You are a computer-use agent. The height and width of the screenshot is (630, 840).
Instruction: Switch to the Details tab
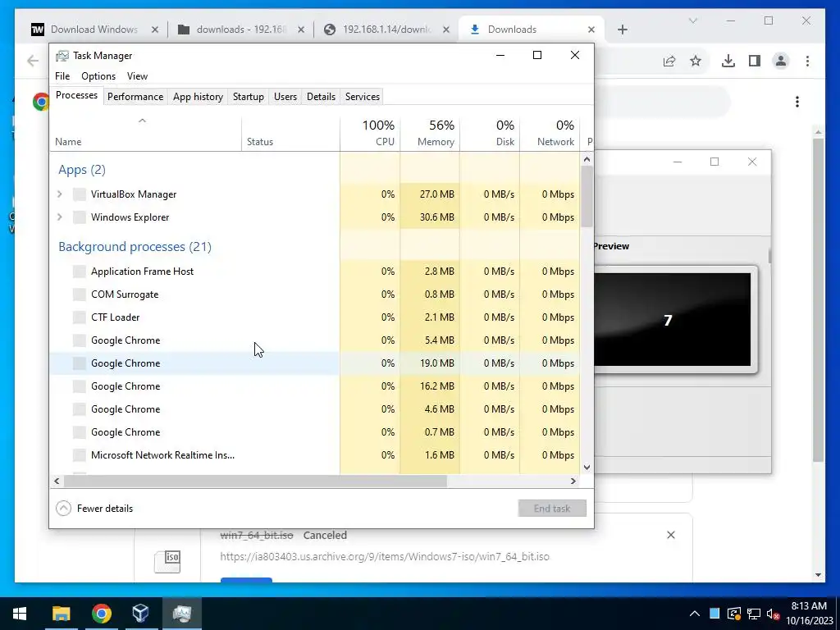pyautogui.click(x=321, y=97)
